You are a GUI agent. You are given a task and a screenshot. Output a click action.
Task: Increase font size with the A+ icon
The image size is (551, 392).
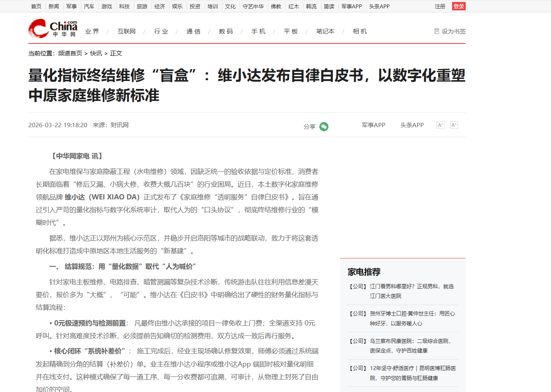[x=454, y=125]
